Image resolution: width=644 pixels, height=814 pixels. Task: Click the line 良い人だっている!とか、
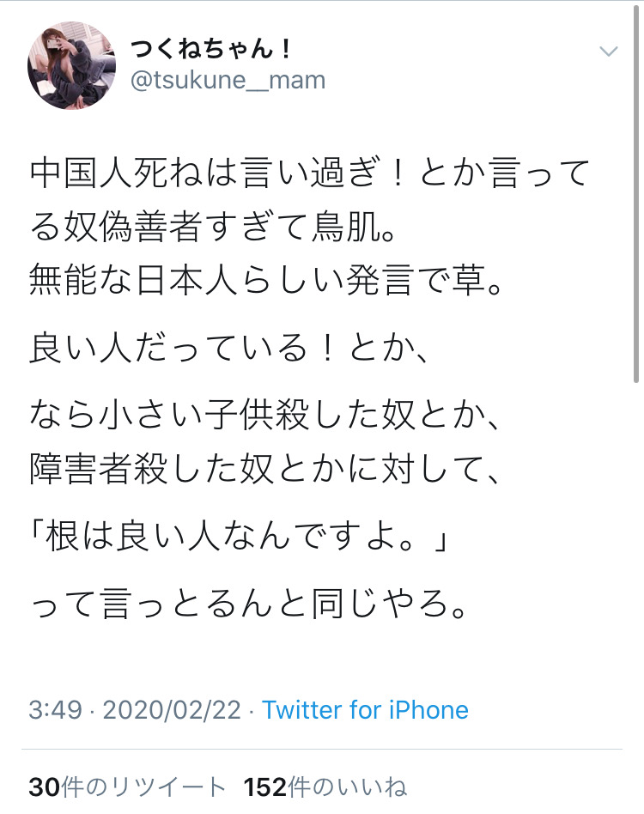pos(228,347)
